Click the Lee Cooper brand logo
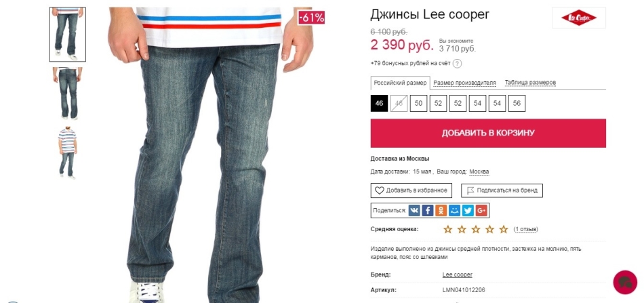Image resolution: width=644 pixels, height=303 pixels. tap(579, 18)
